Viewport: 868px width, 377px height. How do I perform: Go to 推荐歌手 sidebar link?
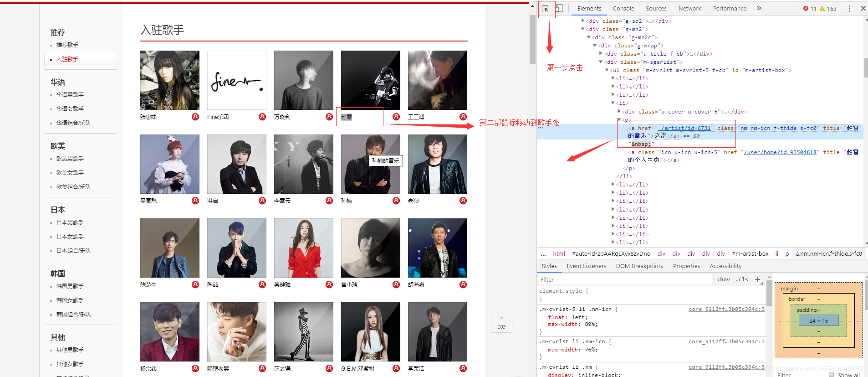[67, 45]
